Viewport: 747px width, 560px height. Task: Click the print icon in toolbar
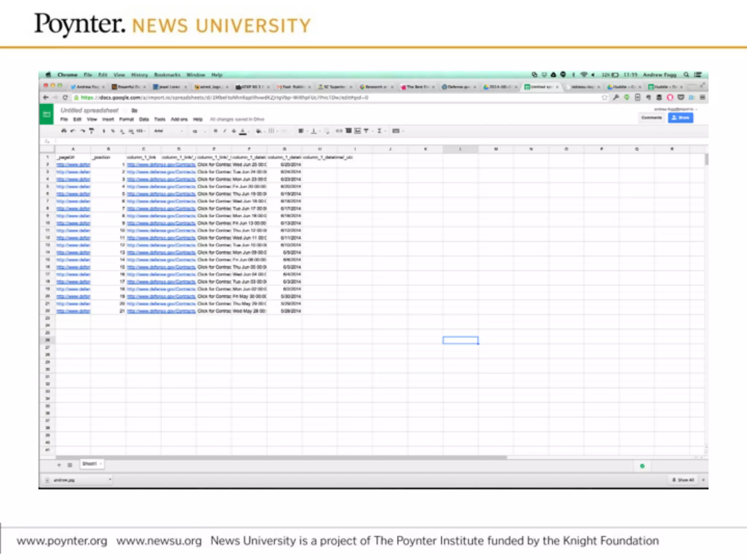pyautogui.click(x=64, y=131)
